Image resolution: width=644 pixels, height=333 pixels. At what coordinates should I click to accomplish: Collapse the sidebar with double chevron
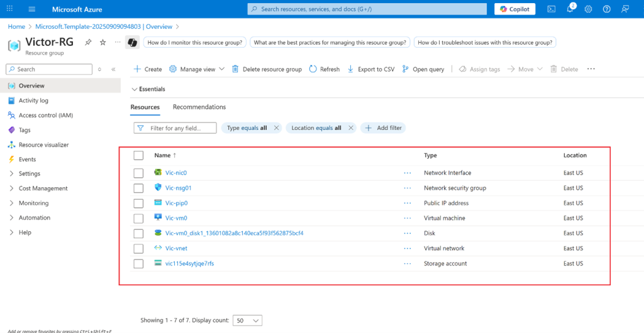[113, 69]
